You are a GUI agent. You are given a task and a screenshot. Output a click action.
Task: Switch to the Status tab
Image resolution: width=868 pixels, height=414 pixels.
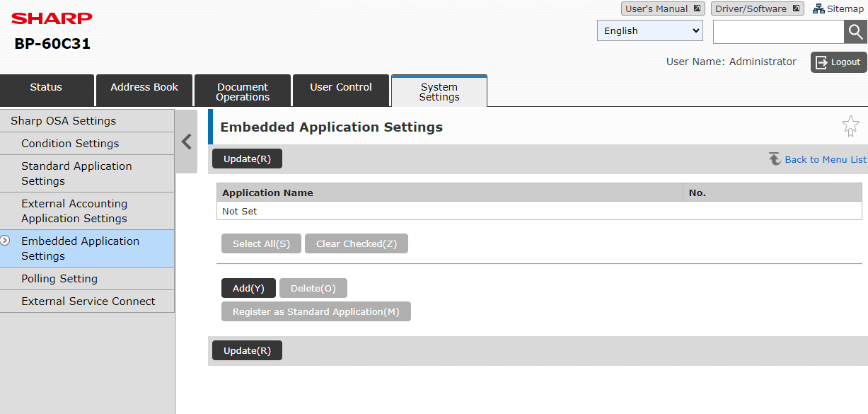tap(47, 88)
